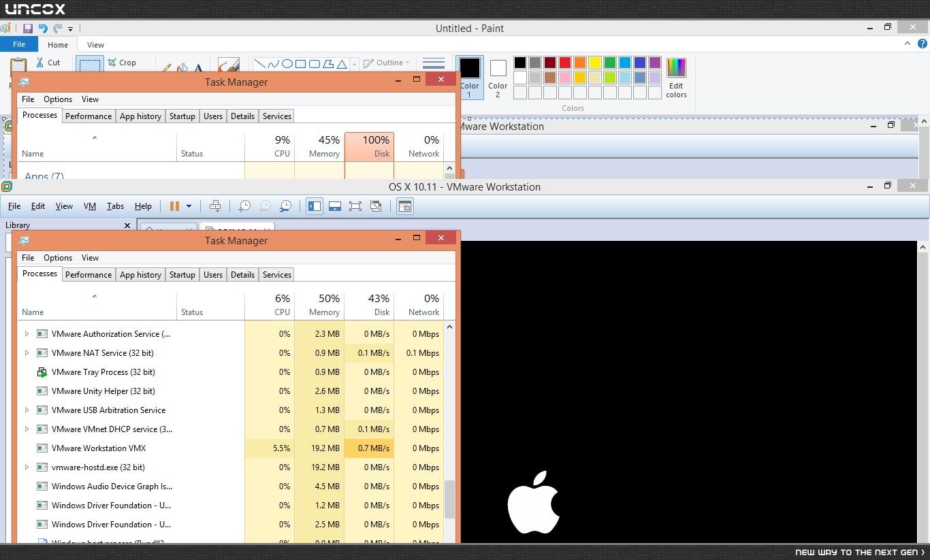This screenshot has height=560, width=930.
Task: Expand the VMware USB Arbitration Service process
Action: pos(27,410)
